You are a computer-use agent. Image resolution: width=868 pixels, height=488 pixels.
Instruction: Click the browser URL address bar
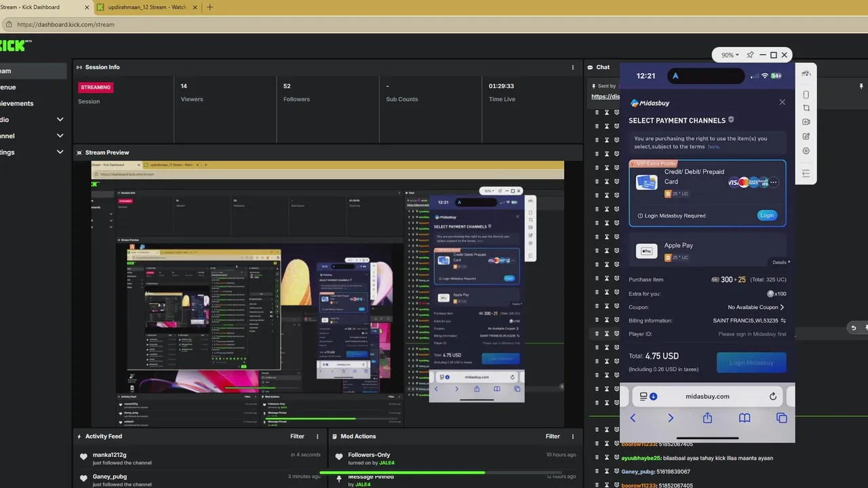[x=434, y=24]
